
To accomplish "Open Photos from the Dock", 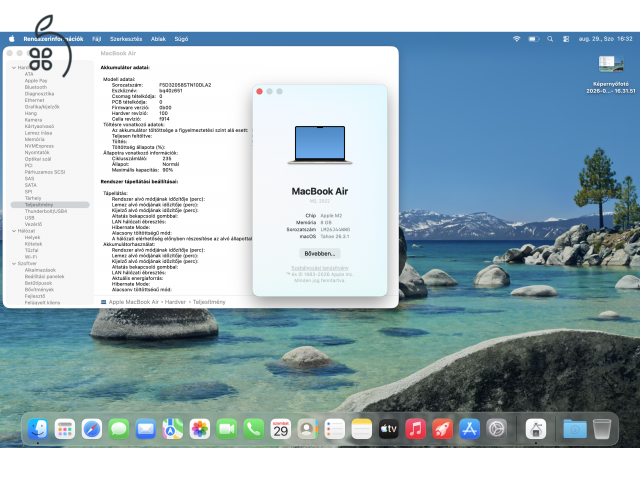I will (x=200, y=429).
